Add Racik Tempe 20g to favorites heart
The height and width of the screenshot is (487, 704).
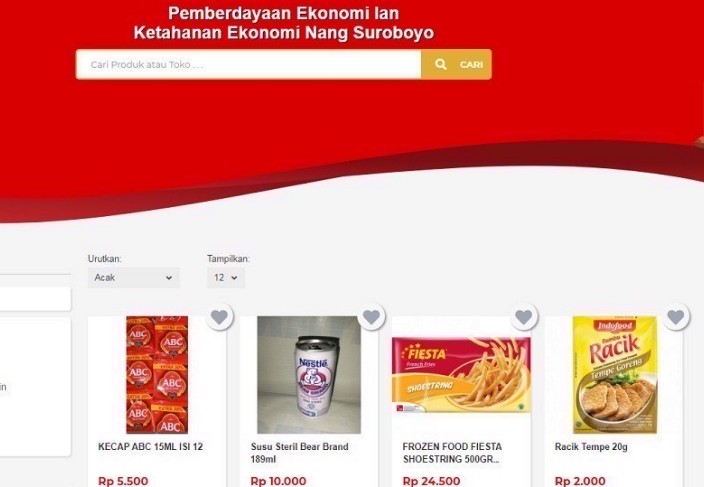(676, 317)
